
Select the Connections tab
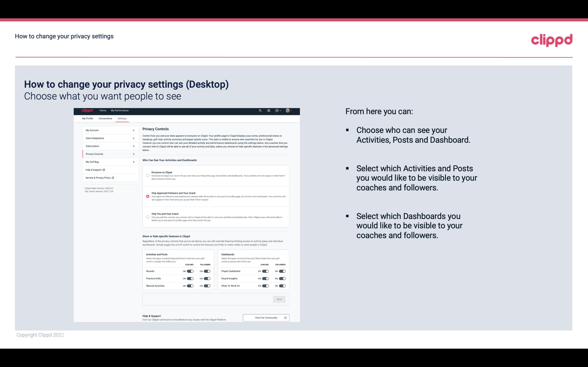click(105, 118)
